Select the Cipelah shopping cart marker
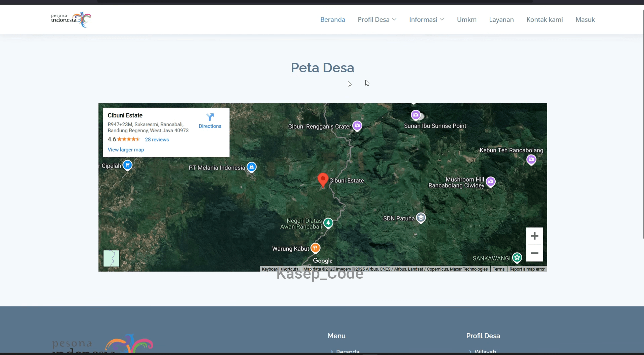 tap(127, 165)
